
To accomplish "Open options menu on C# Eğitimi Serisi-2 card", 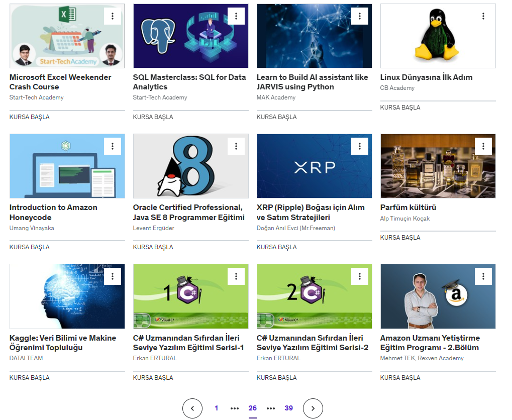I will (x=360, y=276).
